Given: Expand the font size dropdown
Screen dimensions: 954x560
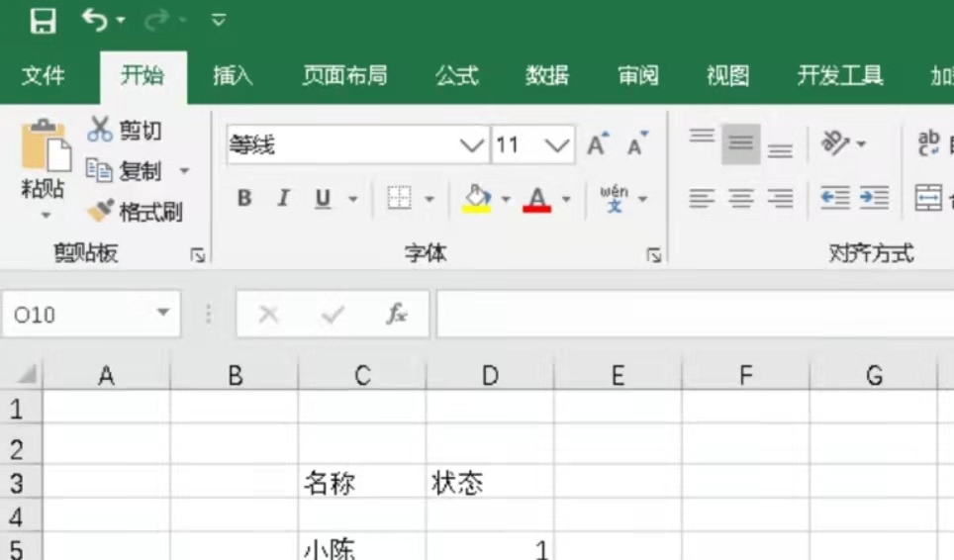Looking at the screenshot, I should coord(558,146).
